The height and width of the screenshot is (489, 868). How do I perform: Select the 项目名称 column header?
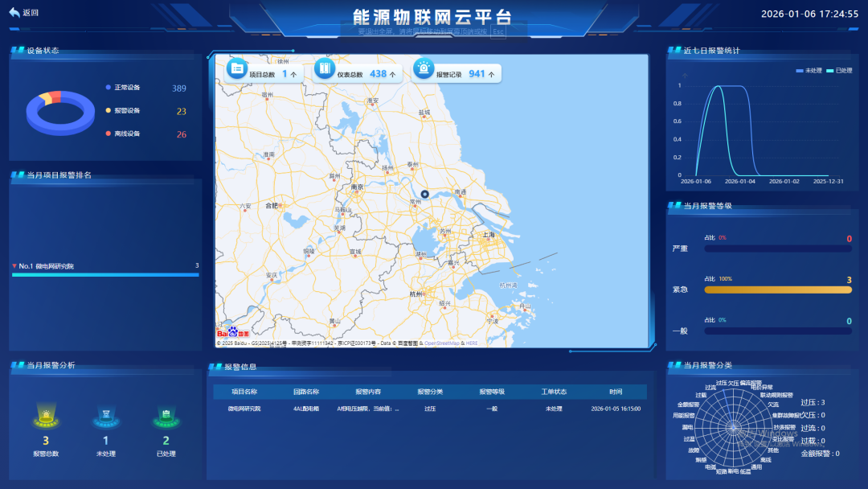pyautogui.click(x=244, y=392)
